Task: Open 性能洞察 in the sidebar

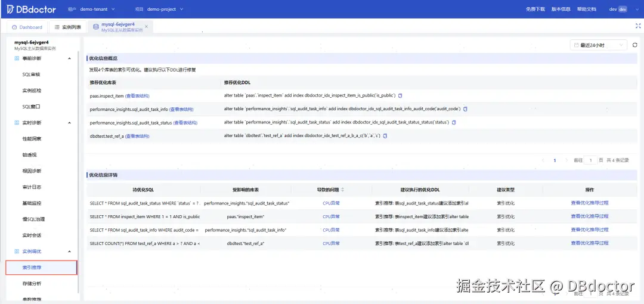Action: tap(32, 139)
